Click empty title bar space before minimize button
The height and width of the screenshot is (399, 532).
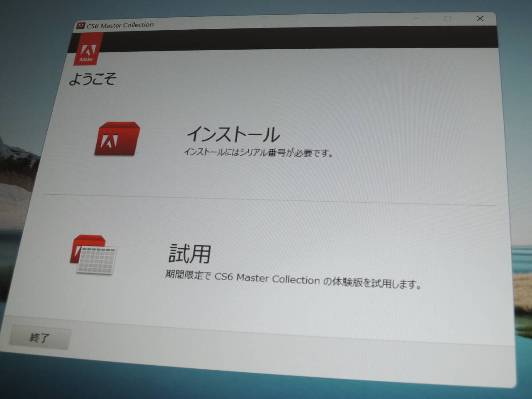pos(288,21)
